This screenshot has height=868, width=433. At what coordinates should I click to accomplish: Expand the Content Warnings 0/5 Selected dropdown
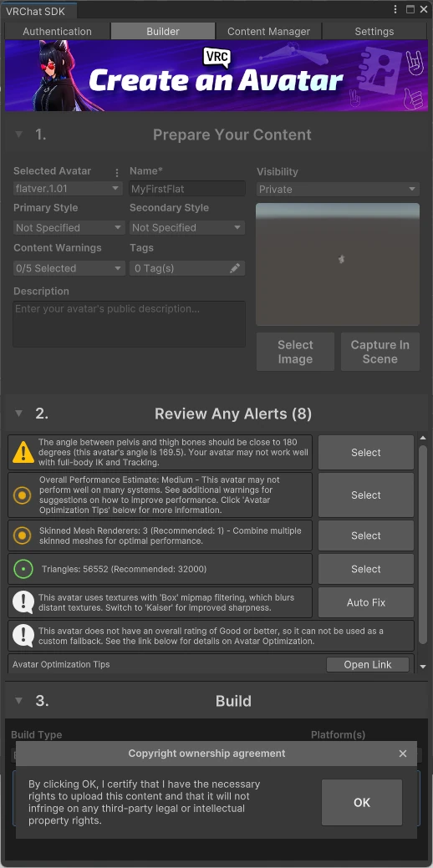[x=69, y=268]
